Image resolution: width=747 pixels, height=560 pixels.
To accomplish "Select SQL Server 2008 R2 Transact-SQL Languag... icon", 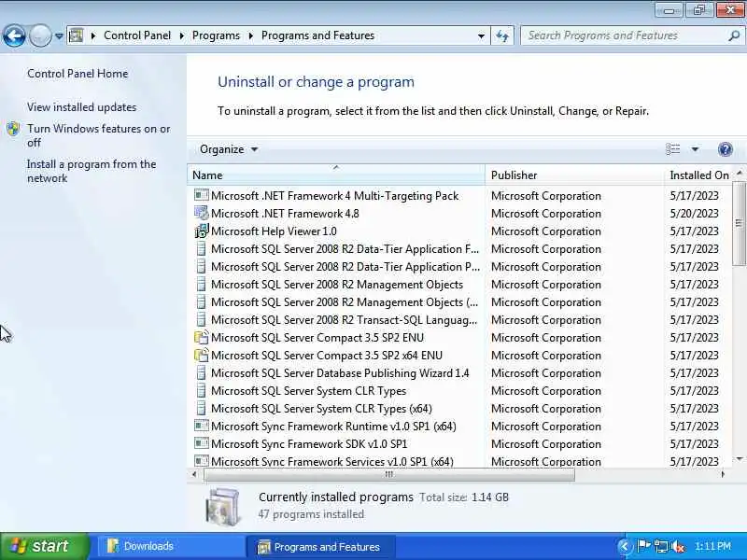I will click(202, 320).
